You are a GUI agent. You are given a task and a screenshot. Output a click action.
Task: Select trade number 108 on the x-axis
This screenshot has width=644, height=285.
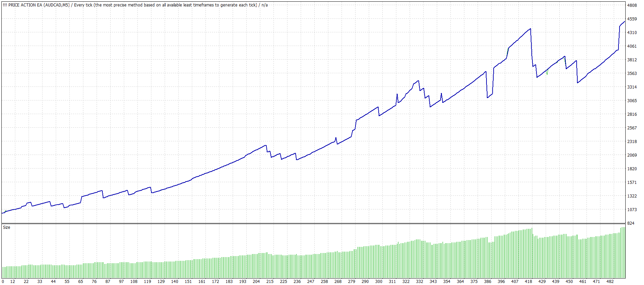tap(134, 282)
